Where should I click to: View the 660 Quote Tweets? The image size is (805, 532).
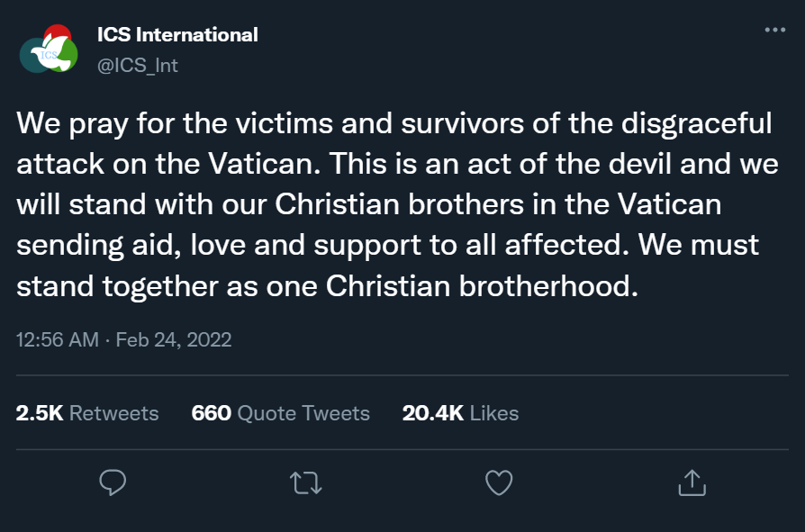pyautogui.click(x=280, y=413)
